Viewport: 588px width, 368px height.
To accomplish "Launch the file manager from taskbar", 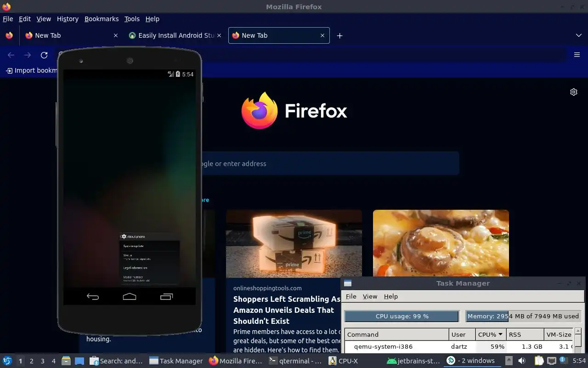I will click(x=66, y=361).
